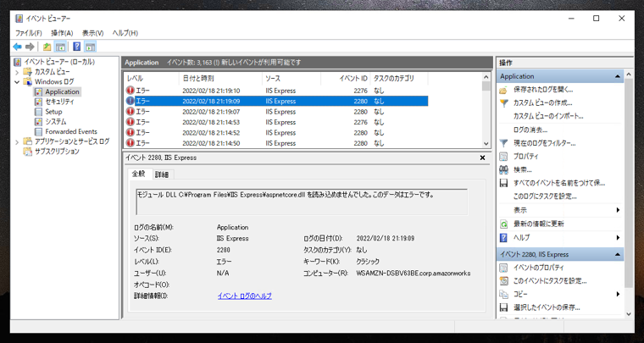The image size is (644, 343).
Task: Click 保存されたログを開く action
Action: tap(543, 90)
